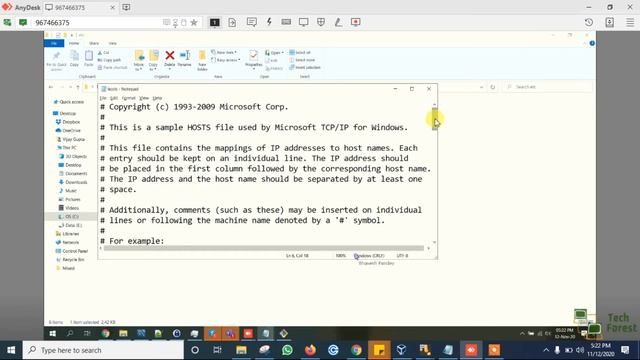Click Cut in the Clipboard group
This screenshot has width=640, height=360.
(104, 53)
